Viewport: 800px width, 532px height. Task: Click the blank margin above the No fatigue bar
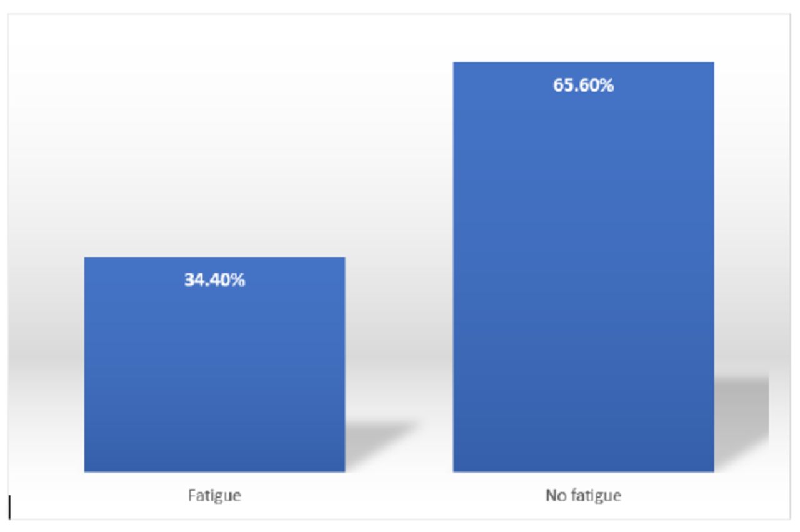pyautogui.click(x=583, y=37)
